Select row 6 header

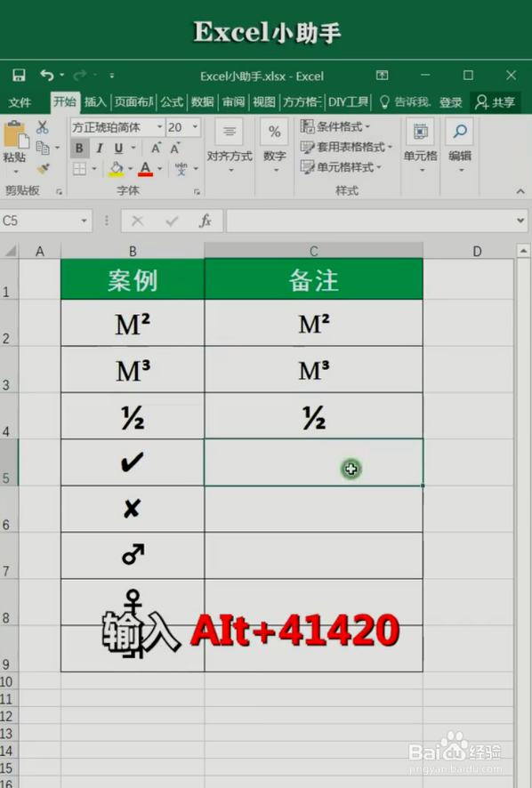click(9, 509)
